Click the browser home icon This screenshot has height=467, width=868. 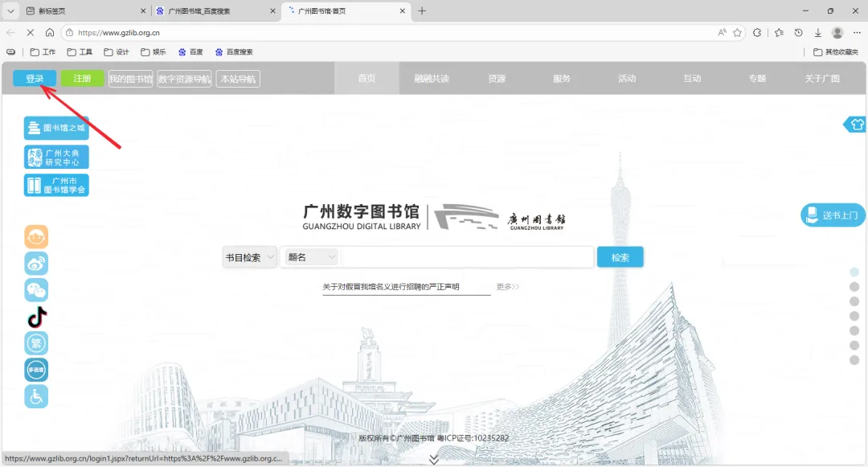(x=50, y=33)
